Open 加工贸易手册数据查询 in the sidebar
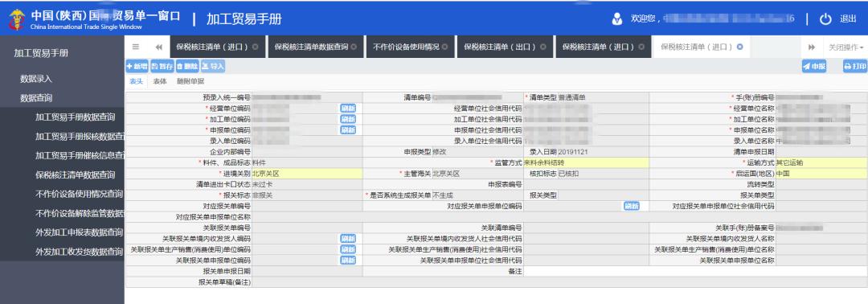 [76, 117]
